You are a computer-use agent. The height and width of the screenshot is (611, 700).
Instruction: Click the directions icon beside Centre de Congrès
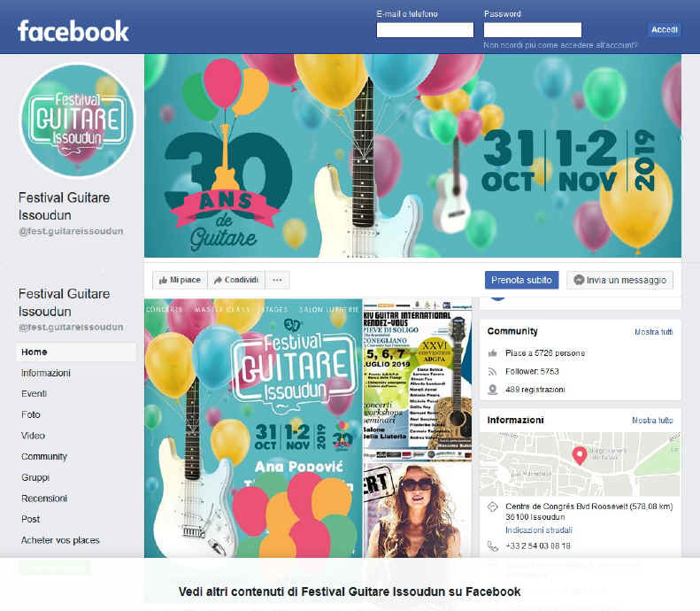click(x=492, y=507)
